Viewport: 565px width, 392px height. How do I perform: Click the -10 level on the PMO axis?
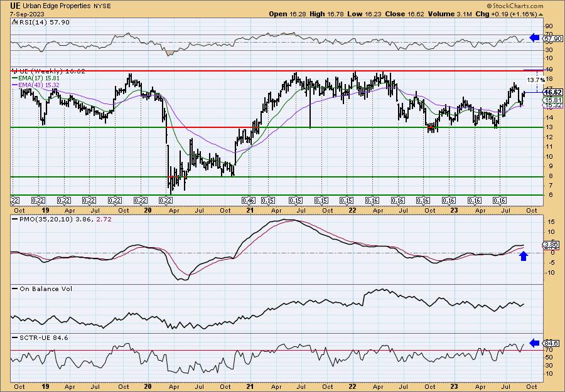click(x=550, y=273)
